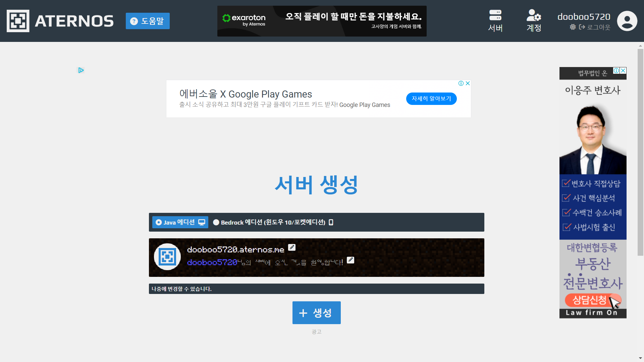Click the page scroll down arrow
Viewport: 644px width, 362px height.
tap(640, 358)
